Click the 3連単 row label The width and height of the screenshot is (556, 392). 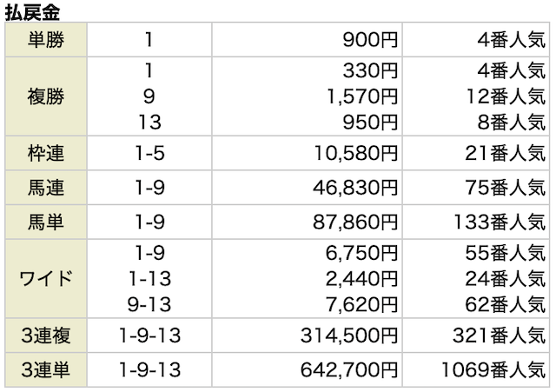[x=45, y=369]
